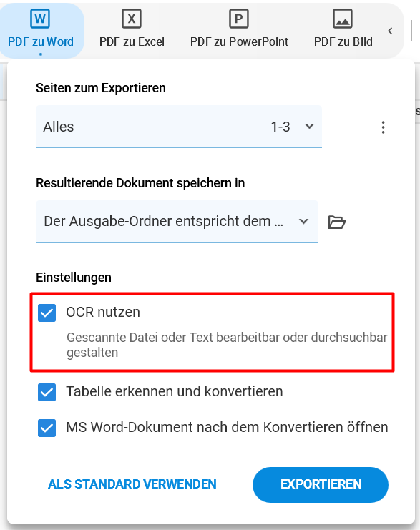Uncheck Tabelle erkennen und konvertieren
The image size is (420, 530).
point(47,392)
